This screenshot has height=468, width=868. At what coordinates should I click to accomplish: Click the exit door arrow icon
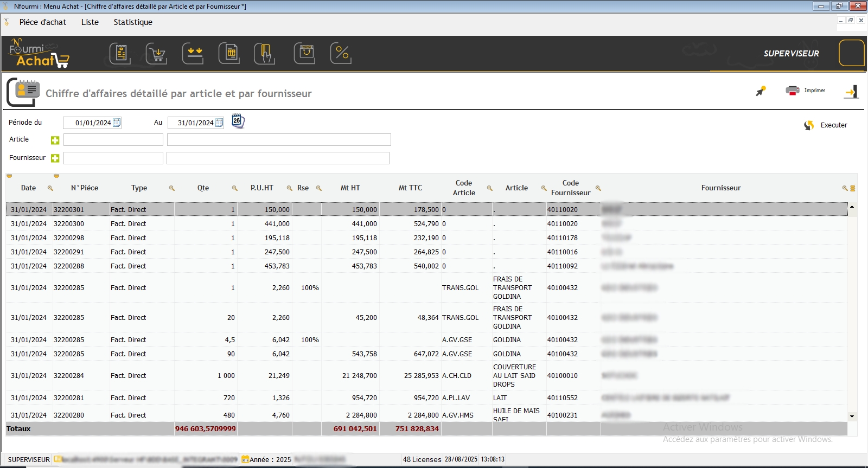click(851, 92)
